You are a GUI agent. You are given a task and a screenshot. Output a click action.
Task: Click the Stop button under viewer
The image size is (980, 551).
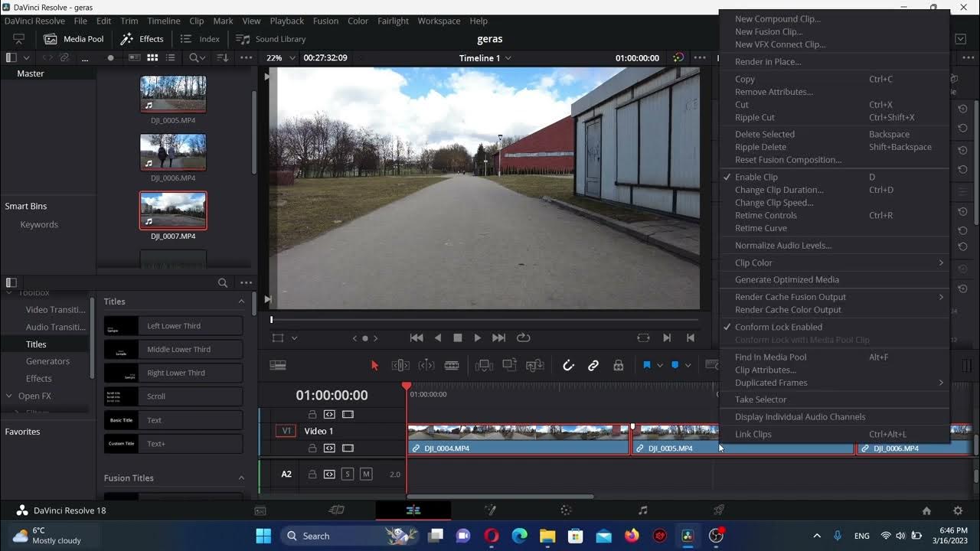[458, 337]
